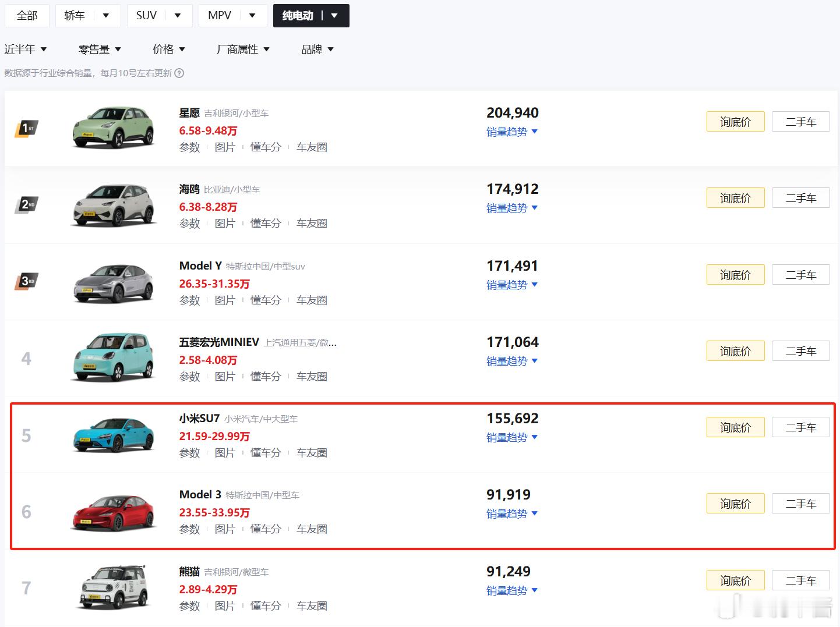Image resolution: width=840 pixels, height=627 pixels.
Task: Open the red Model 3 thumbnail
Action: (x=114, y=512)
